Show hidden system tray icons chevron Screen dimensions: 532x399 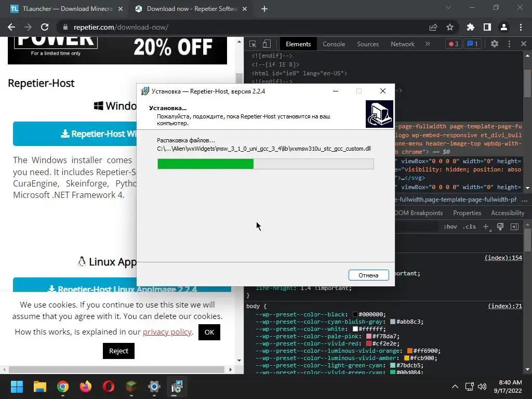[455, 387]
